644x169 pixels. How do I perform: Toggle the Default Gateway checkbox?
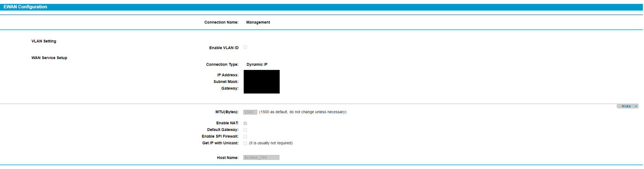pos(245,130)
